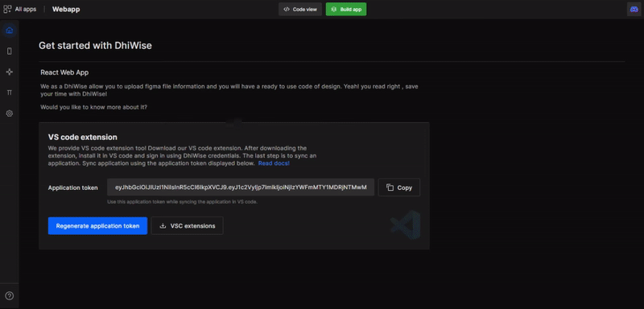
Task: Go to the Home sidebar icon
Action: click(10, 31)
